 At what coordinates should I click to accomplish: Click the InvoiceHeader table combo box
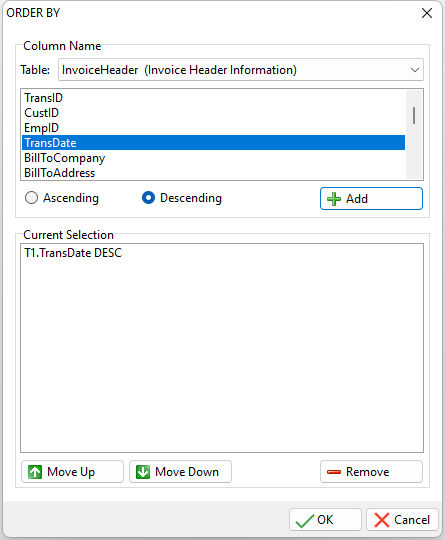coord(241,70)
